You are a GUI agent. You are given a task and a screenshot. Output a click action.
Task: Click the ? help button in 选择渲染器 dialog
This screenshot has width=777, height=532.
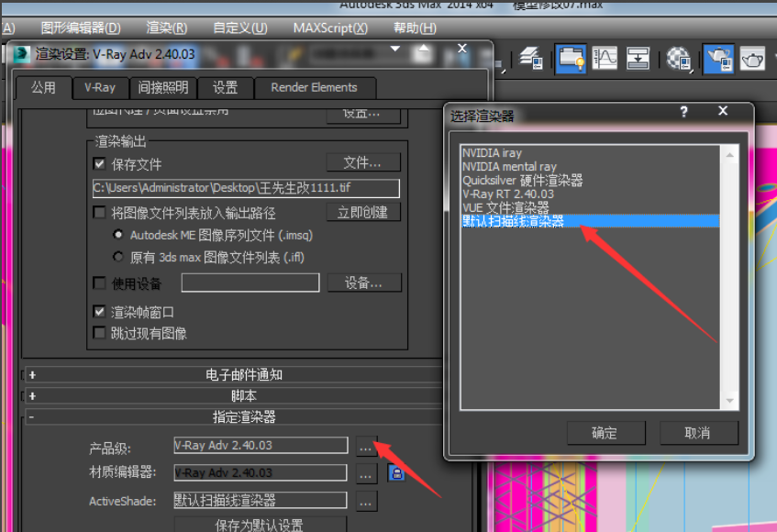tap(683, 112)
